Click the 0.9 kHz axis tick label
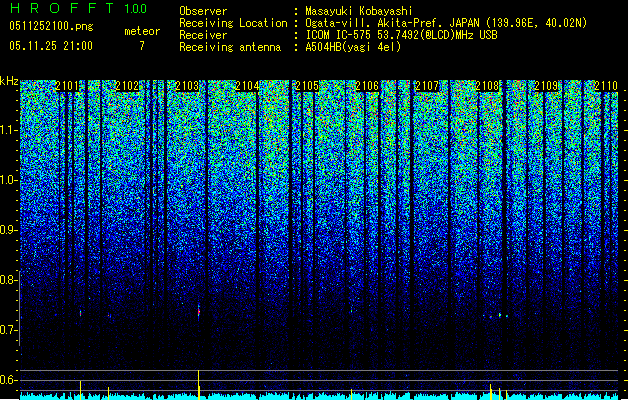 pos(9,230)
